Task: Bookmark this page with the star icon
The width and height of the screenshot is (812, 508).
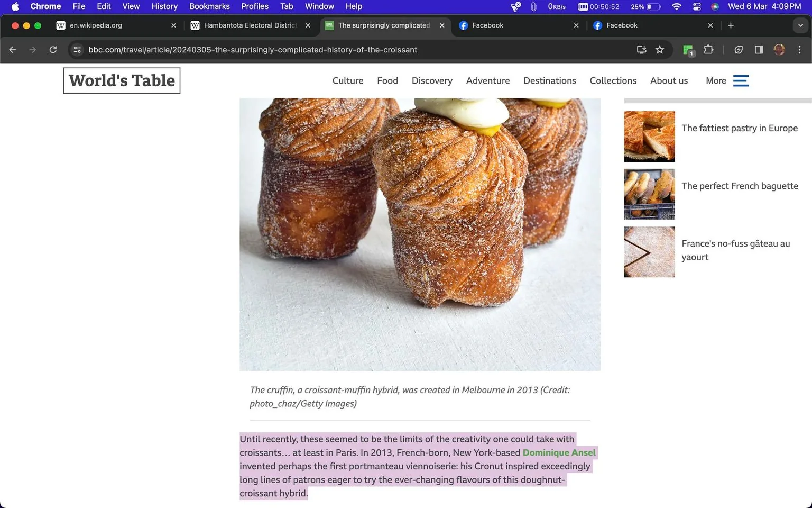Action: (x=659, y=49)
